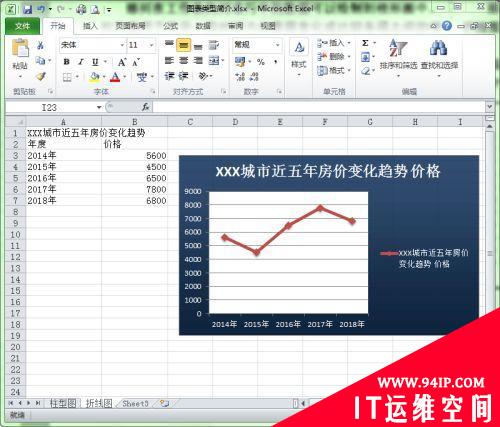Switch to the Insert ribbon tab
500x427 pixels.
point(90,26)
